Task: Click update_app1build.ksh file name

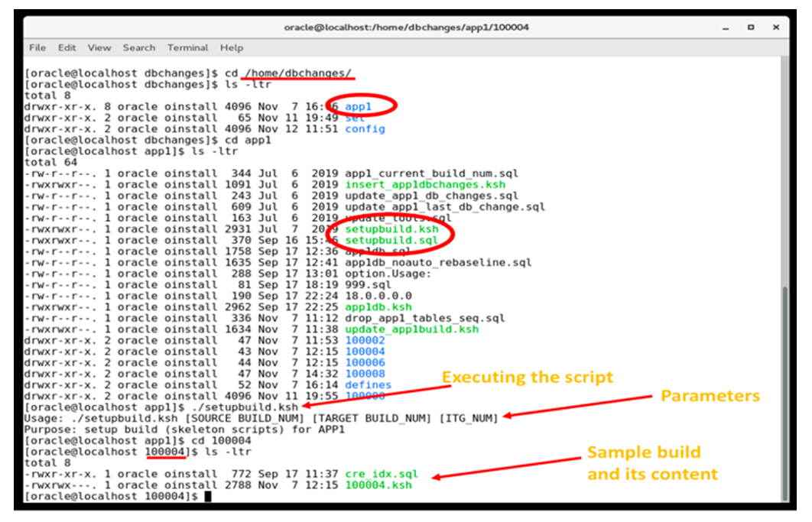Action: coord(411,329)
